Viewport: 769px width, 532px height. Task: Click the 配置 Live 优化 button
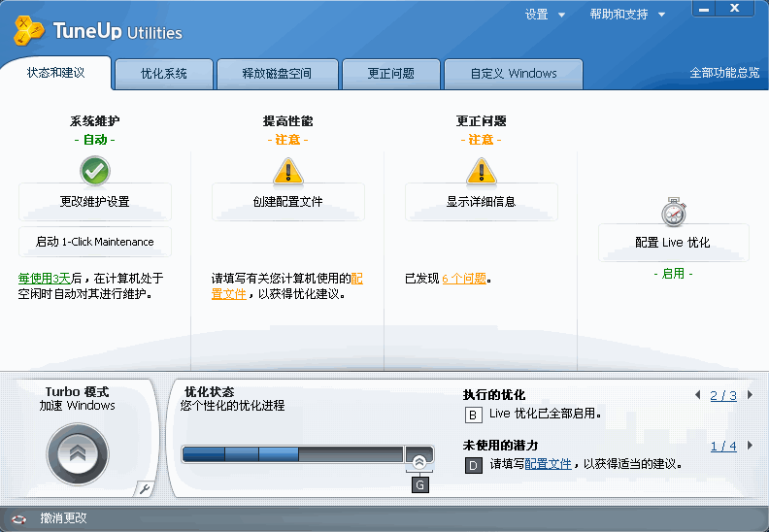(x=674, y=243)
